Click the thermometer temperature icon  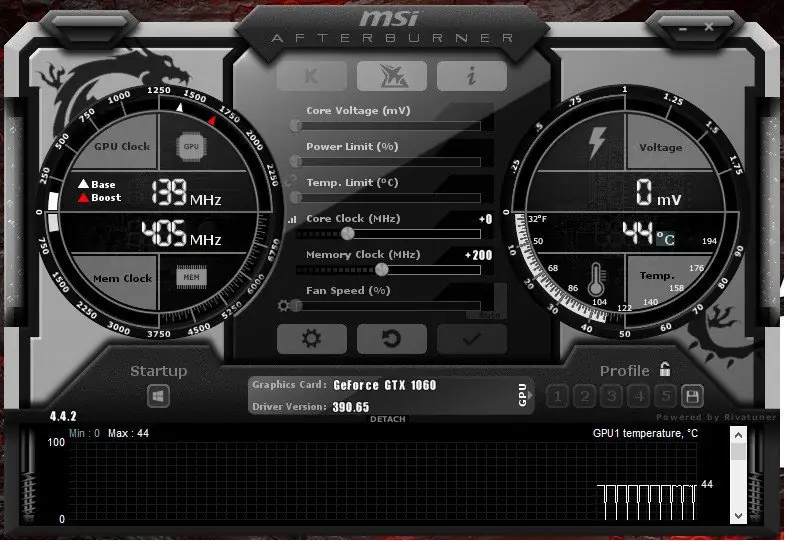pyautogui.click(x=596, y=279)
